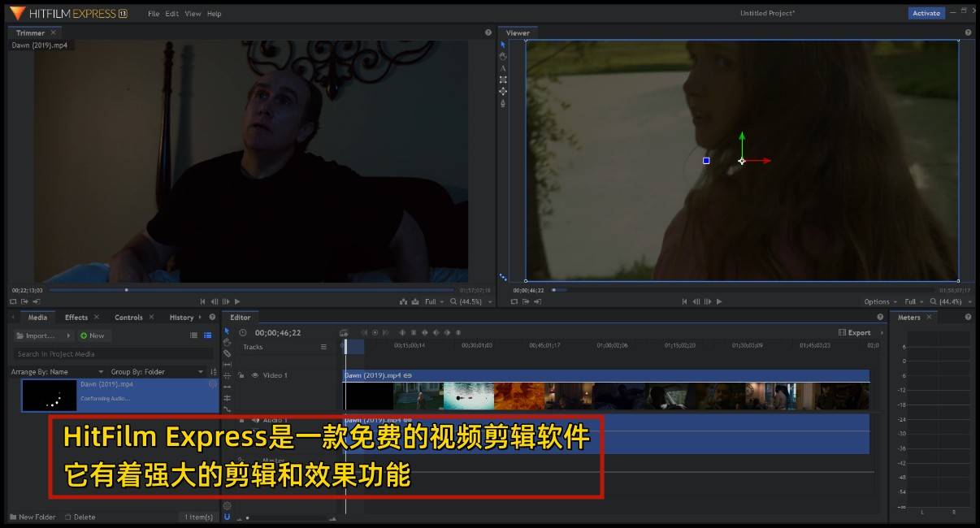Switch media panel to list view icon
980x528 pixels.
click(193, 335)
